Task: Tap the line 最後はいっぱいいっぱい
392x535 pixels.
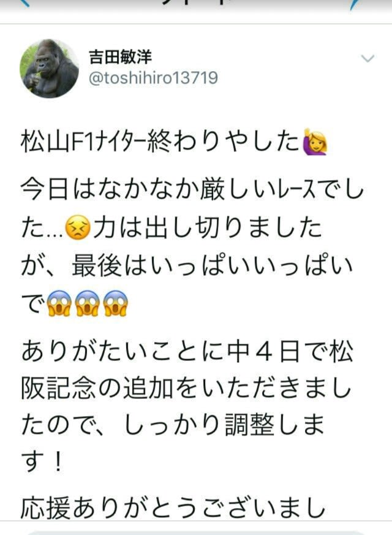Action: coord(213,266)
